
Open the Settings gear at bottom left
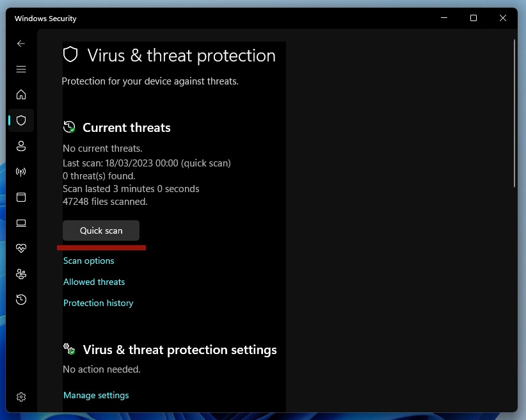click(x=21, y=397)
